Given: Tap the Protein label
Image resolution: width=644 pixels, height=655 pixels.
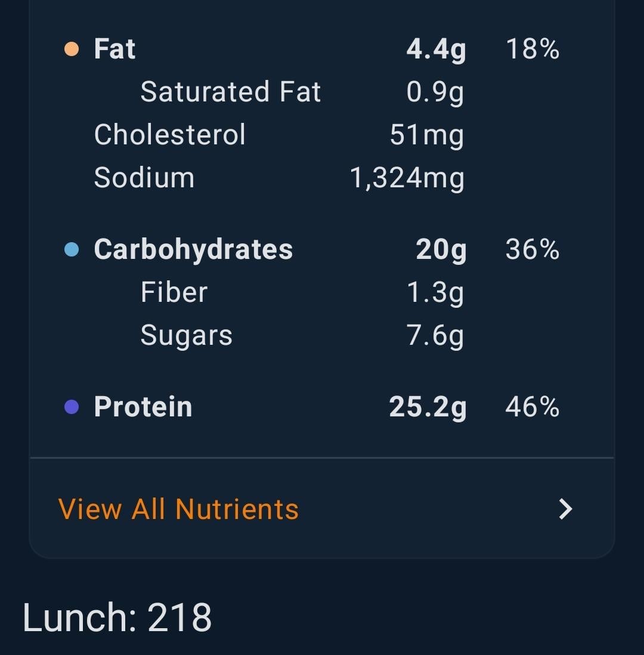Looking at the screenshot, I should pyautogui.click(x=143, y=406).
